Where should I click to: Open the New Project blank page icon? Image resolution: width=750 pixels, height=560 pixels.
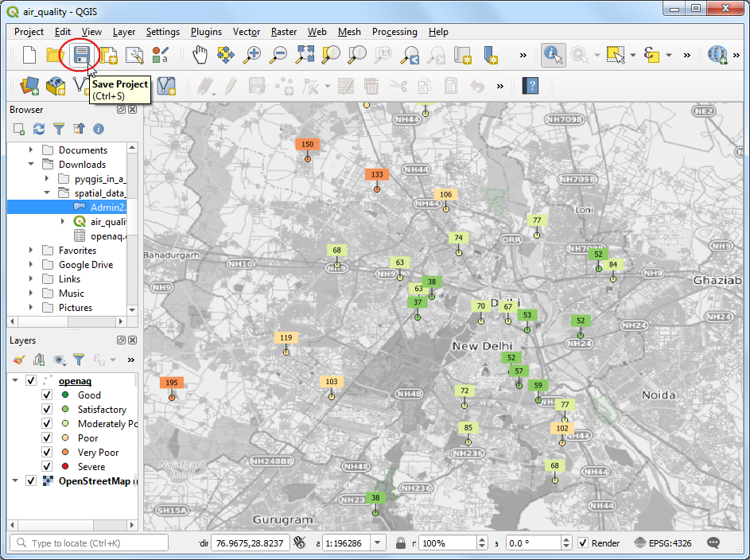click(x=29, y=55)
